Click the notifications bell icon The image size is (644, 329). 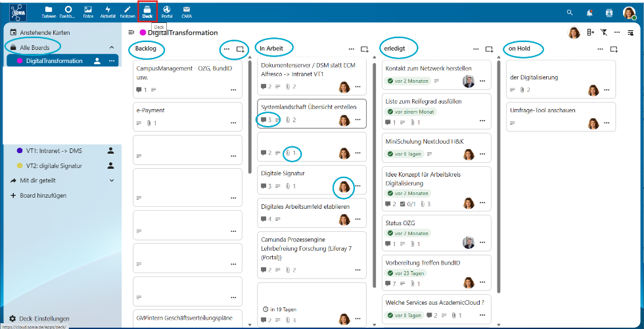(x=589, y=12)
